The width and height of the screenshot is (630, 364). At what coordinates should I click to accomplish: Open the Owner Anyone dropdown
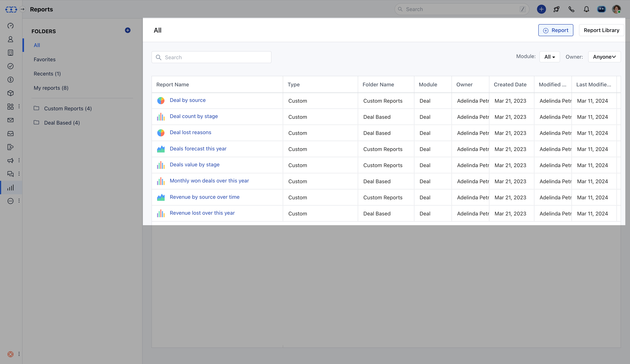coord(604,57)
